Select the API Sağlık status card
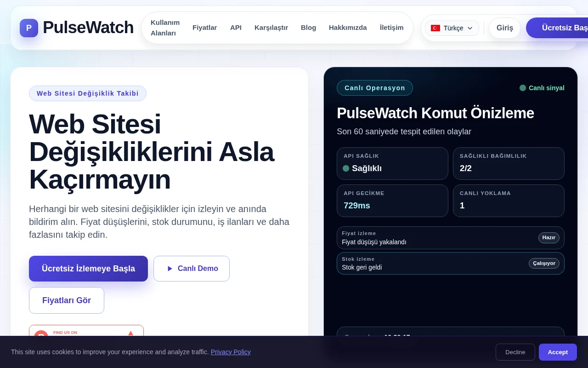This screenshot has height=368, width=588. point(392,163)
